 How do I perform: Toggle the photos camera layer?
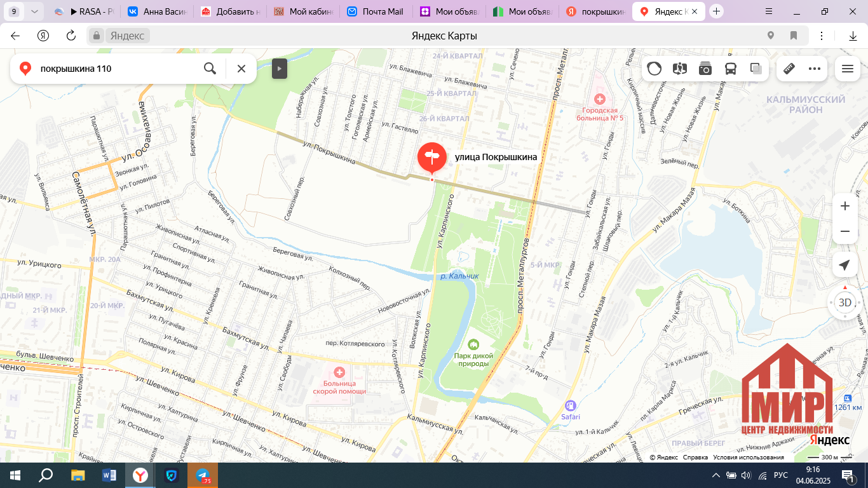coord(705,69)
